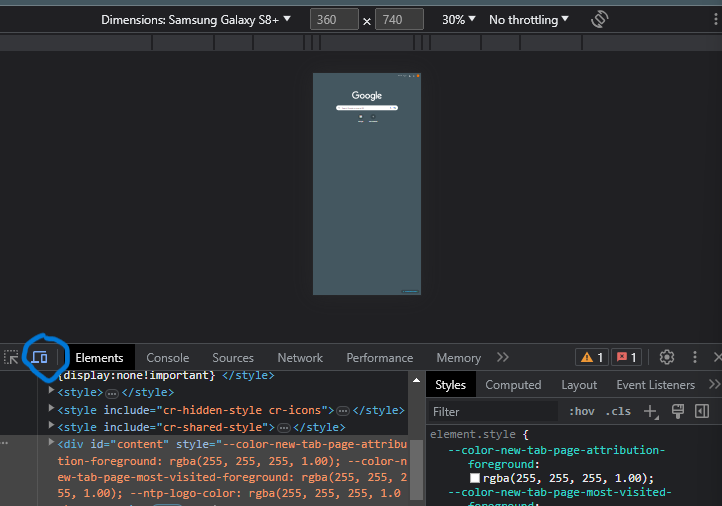Image resolution: width=722 pixels, height=506 pixels.
Task: Click the width field showing 360
Action: [334, 20]
